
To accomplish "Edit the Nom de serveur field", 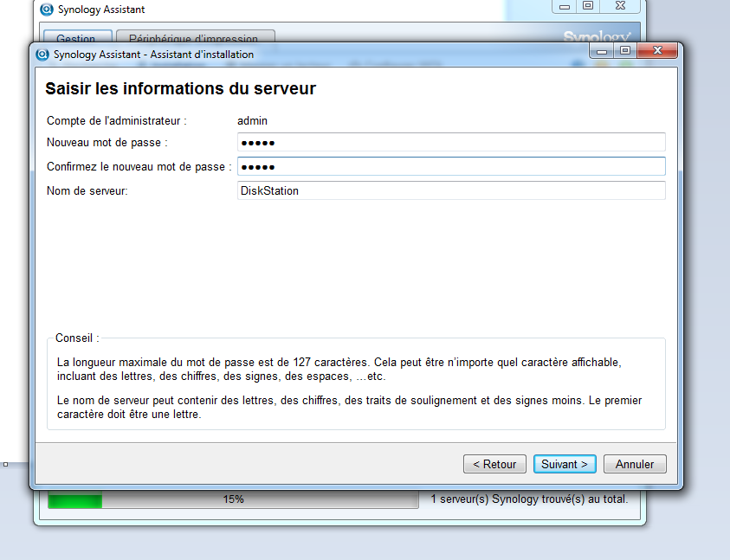I will click(451, 190).
